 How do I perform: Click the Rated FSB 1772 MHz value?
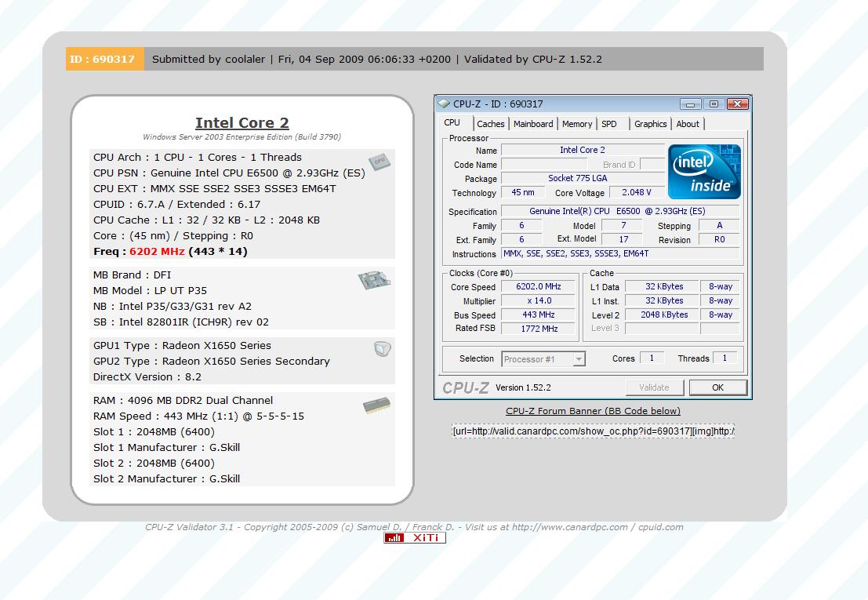point(539,329)
